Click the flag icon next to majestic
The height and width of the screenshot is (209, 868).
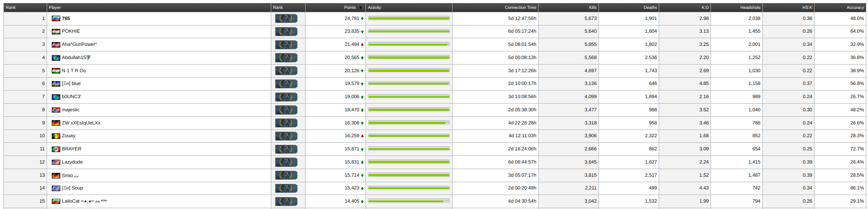[x=56, y=110]
